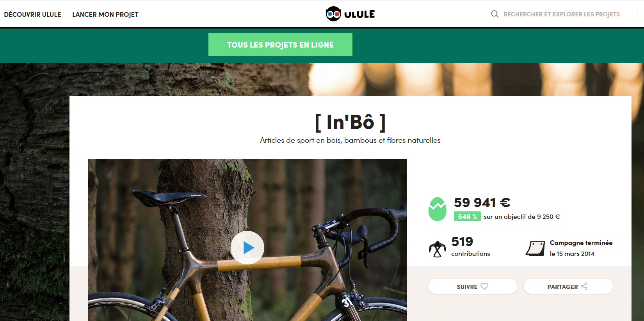The height and width of the screenshot is (321, 644).
Task: Click the calendar campaign-ended icon
Action: pos(535,248)
